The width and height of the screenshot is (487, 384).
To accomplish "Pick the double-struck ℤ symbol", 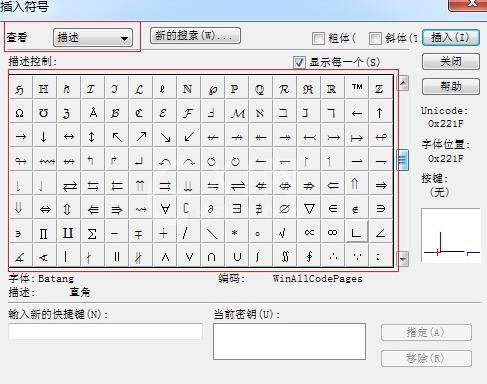I will (379, 88).
